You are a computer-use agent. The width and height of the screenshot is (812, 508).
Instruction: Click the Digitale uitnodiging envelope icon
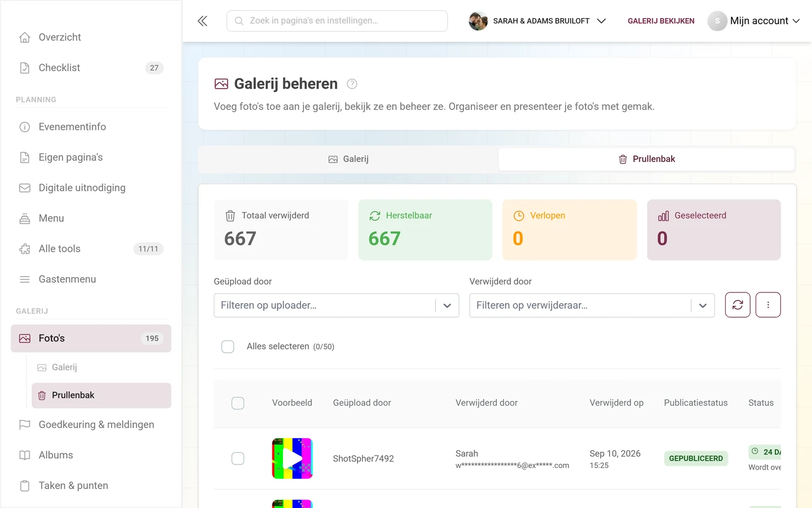click(x=25, y=188)
